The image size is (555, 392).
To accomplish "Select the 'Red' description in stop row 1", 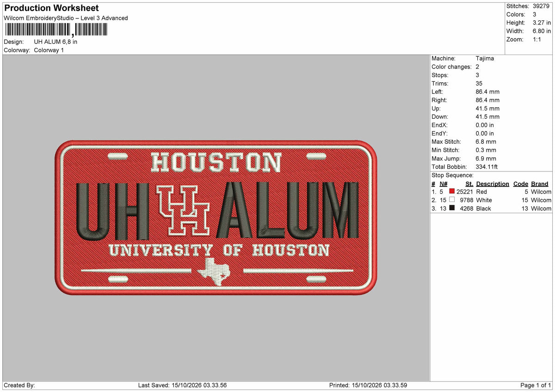I will 481,192.
